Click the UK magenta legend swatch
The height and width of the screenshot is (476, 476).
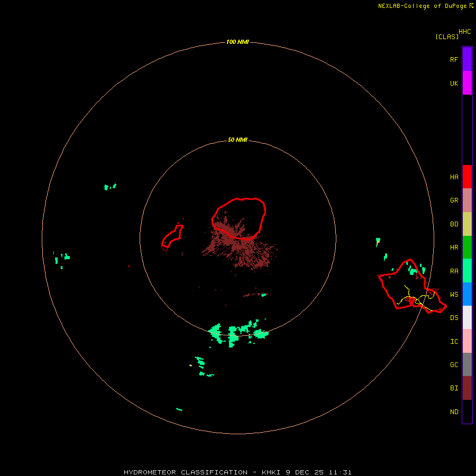click(467, 83)
